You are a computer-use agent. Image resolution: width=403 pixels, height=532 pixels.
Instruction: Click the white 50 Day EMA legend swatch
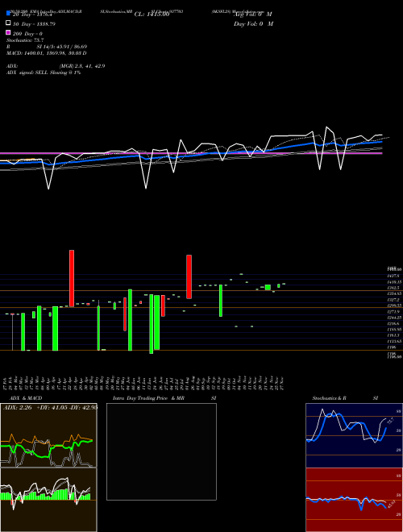[8, 23]
